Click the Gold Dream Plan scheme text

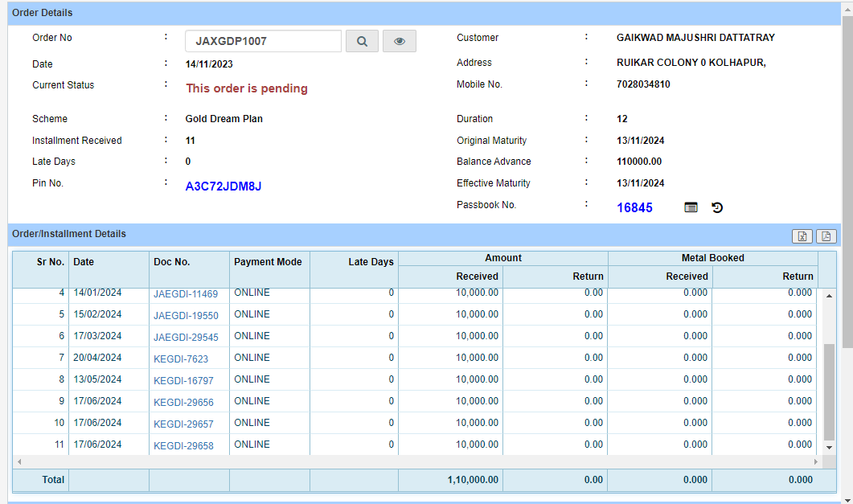pyautogui.click(x=224, y=118)
